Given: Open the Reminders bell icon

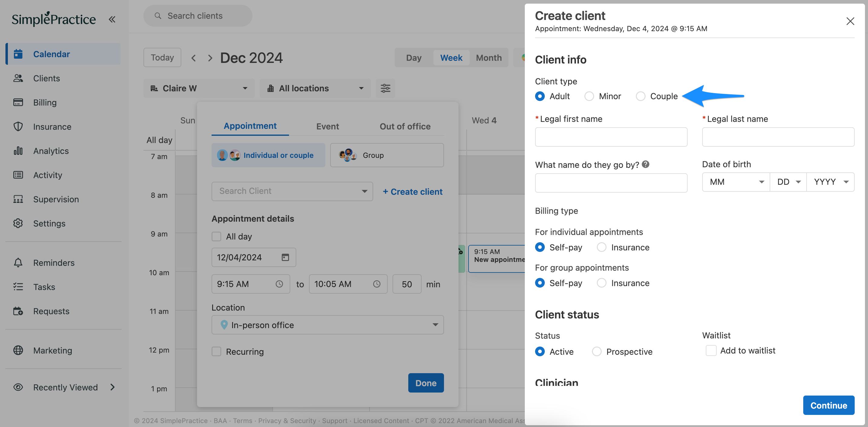Looking at the screenshot, I should tap(18, 263).
